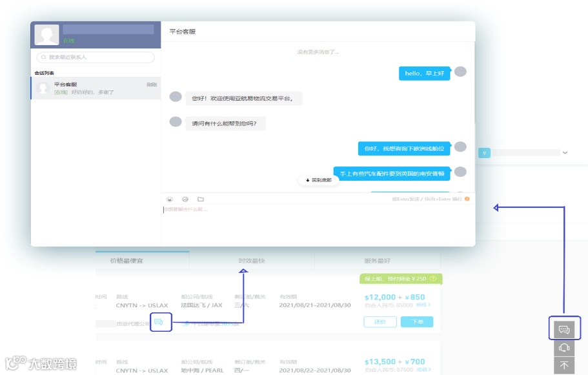Click the 还价 counter-offer button

pos(380,321)
